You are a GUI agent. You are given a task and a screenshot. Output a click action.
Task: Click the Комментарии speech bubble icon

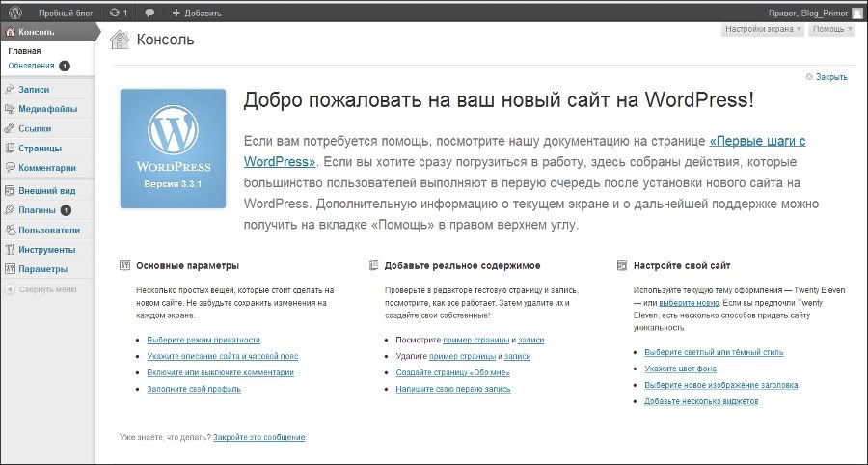pos(10,168)
